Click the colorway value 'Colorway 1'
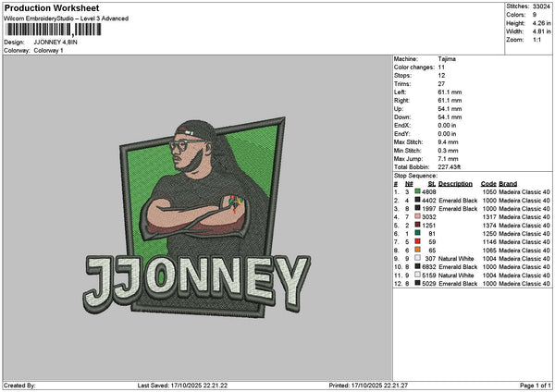The image size is (555, 392). pyautogui.click(x=48, y=51)
